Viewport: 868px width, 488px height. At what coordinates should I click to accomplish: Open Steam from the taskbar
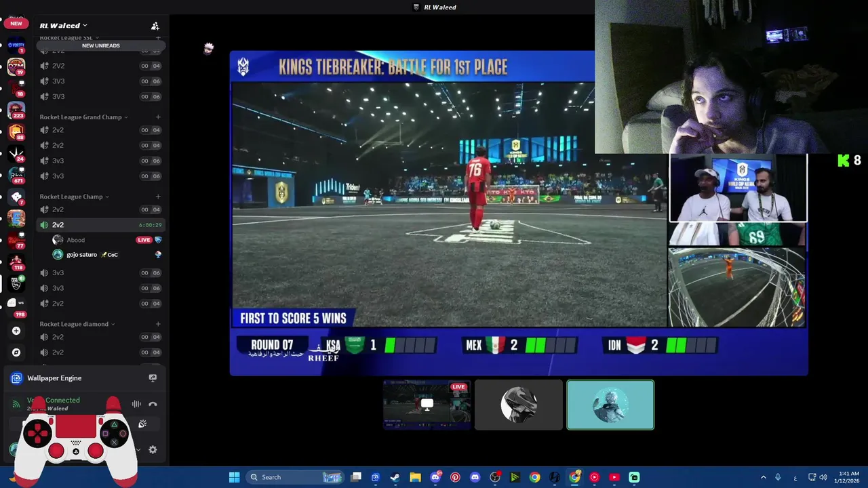[x=395, y=477]
